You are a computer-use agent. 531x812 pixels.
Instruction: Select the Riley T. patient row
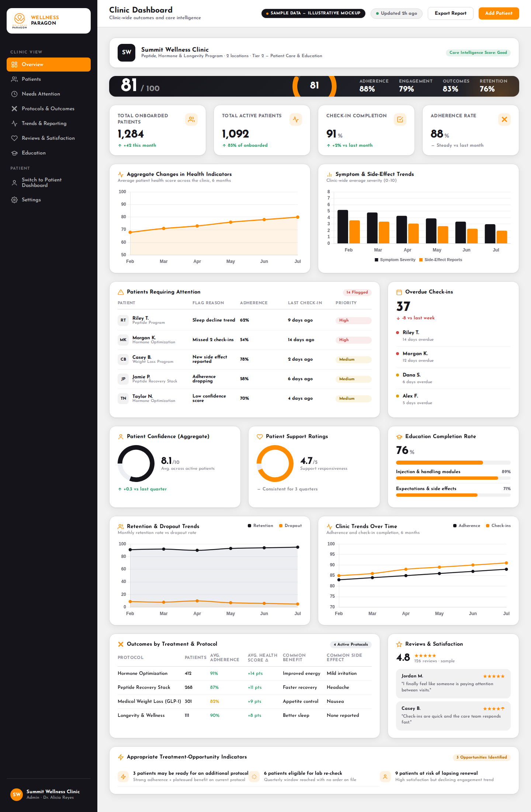click(244, 320)
